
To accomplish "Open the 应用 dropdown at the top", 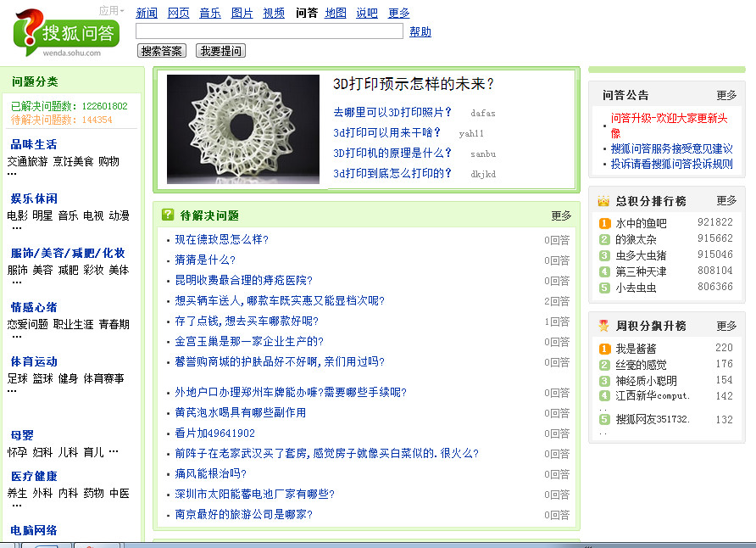I will point(111,11).
